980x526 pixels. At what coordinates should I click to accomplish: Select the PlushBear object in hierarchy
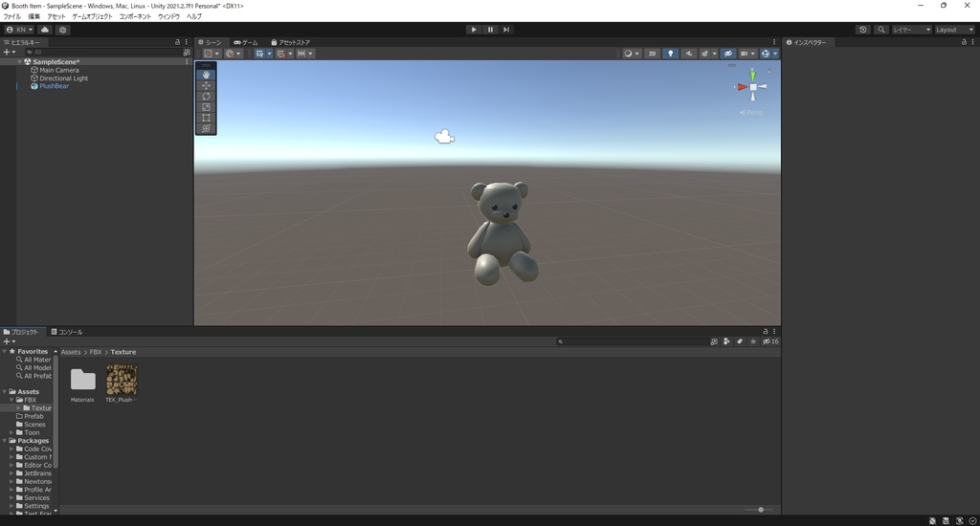pyautogui.click(x=54, y=86)
